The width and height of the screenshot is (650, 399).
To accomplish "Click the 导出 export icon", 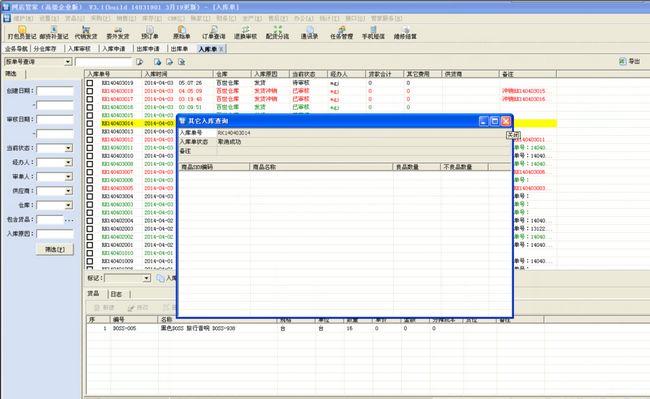I will [622, 61].
